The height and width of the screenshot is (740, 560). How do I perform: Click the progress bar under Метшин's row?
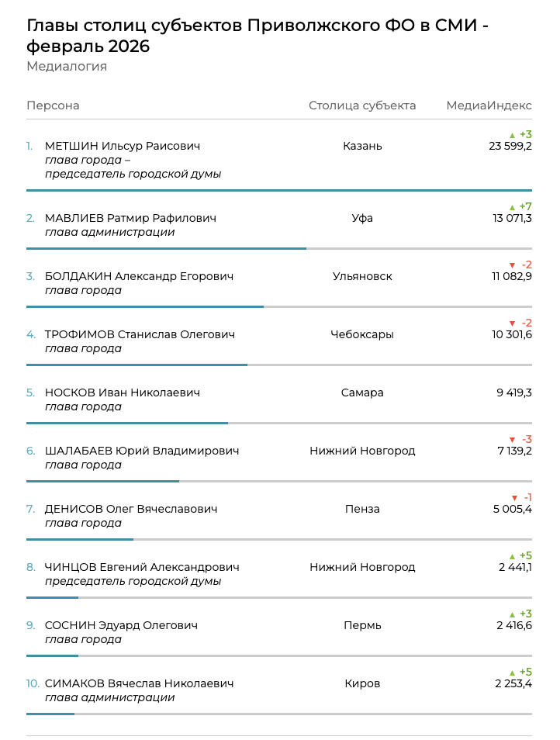click(x=279, y=190)
